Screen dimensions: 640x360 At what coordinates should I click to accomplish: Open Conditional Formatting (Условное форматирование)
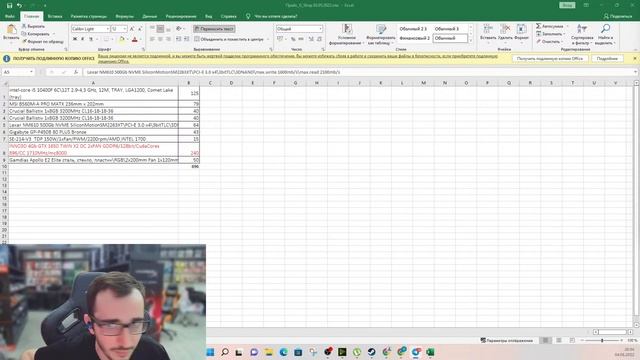[x=347, y=34]
